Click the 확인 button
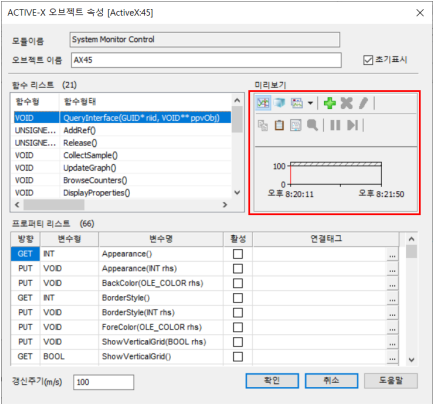The height and width of the screenshot is (405, 434). [272, 381]
